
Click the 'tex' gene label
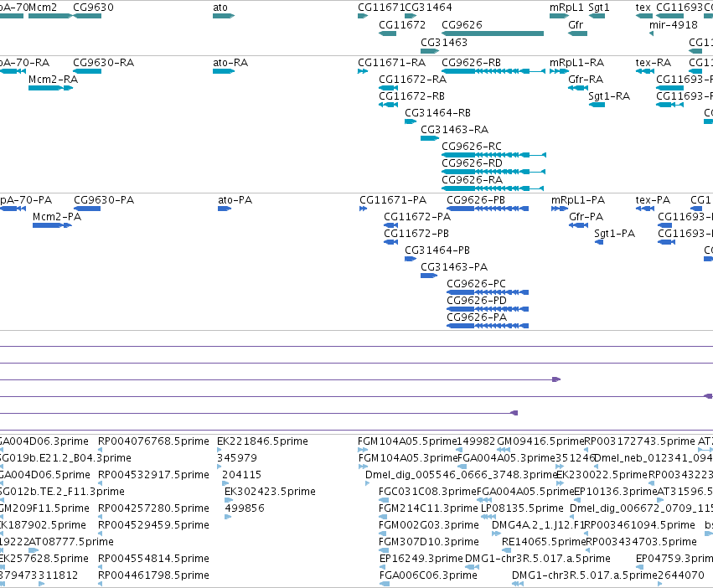(x=643, y=8)
